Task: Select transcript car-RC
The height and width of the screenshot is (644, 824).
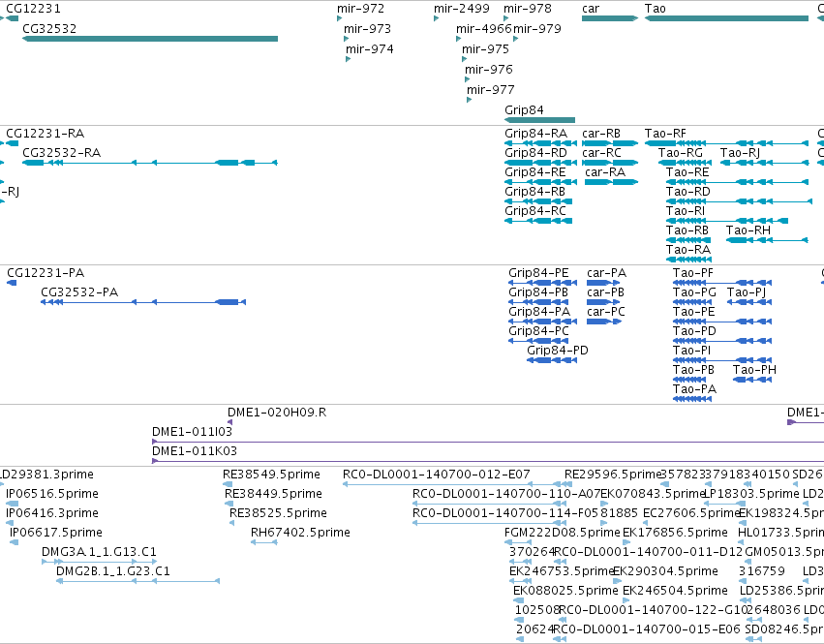Action: pos(610,163)
